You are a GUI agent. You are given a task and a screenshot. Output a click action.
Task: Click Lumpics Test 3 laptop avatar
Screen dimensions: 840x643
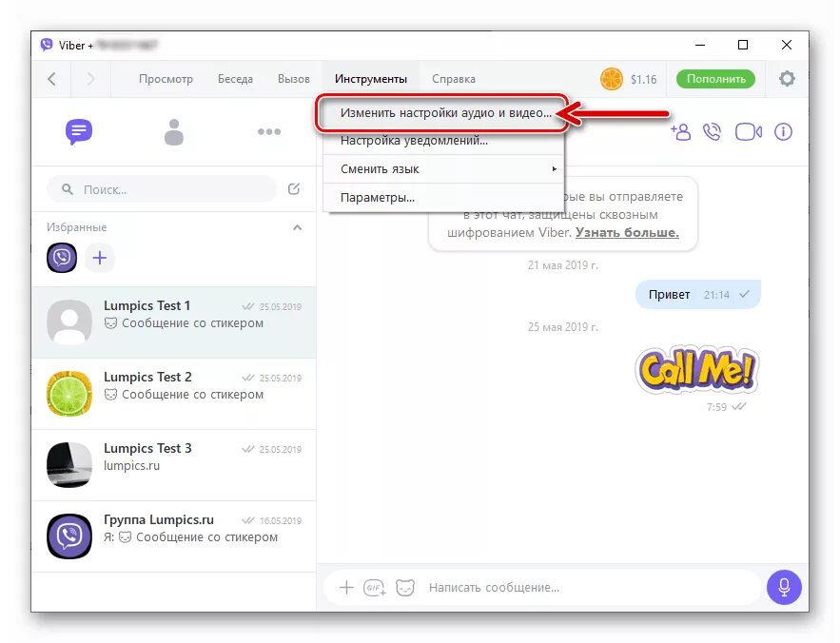click(69, 464)
